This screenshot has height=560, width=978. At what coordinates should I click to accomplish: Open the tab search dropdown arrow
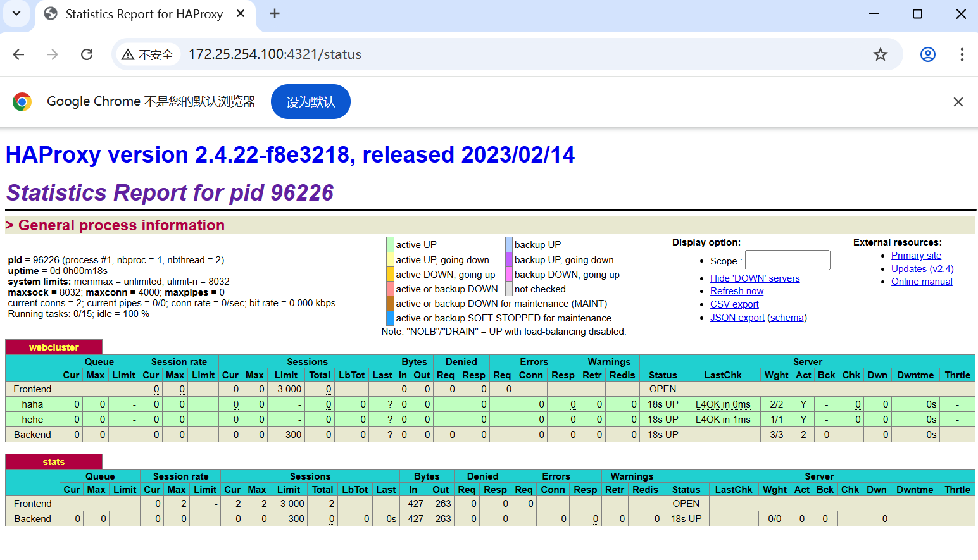pyautogui.click(x=16, y=13)
